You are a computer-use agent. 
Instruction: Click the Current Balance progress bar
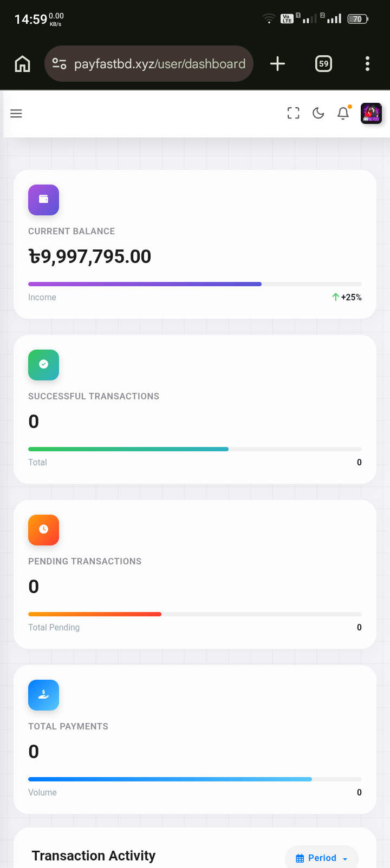(x=195, y=284)
